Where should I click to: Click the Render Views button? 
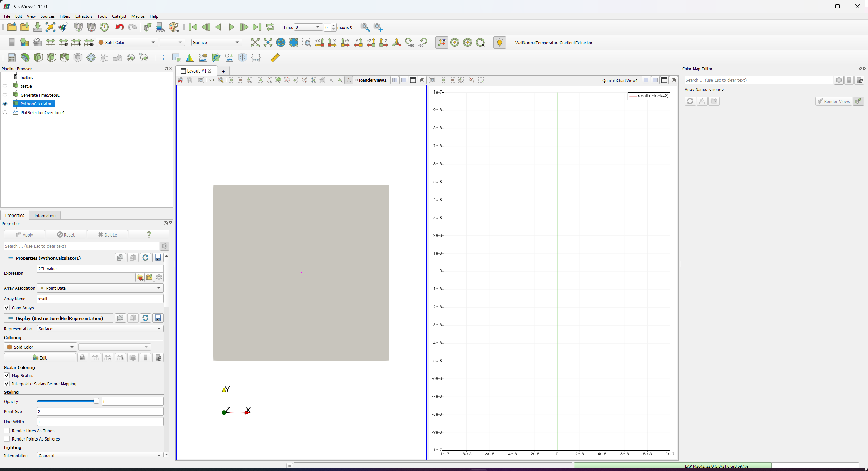click(833, 101)
